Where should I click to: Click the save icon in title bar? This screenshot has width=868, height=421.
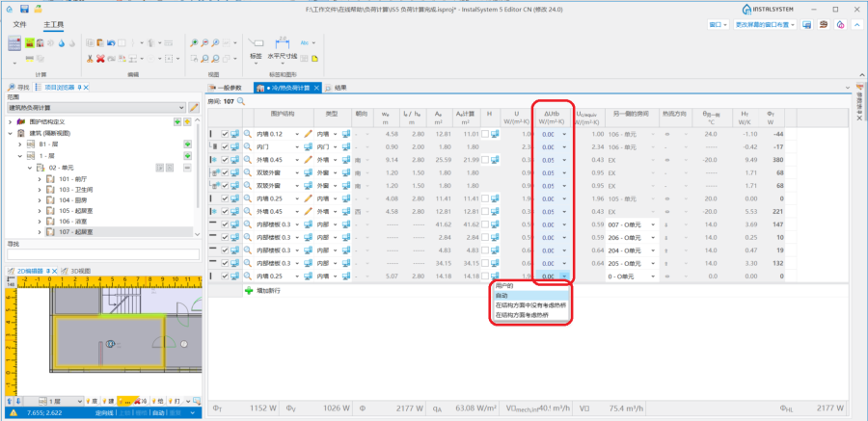pyautogui.click(x=26, y=8)
